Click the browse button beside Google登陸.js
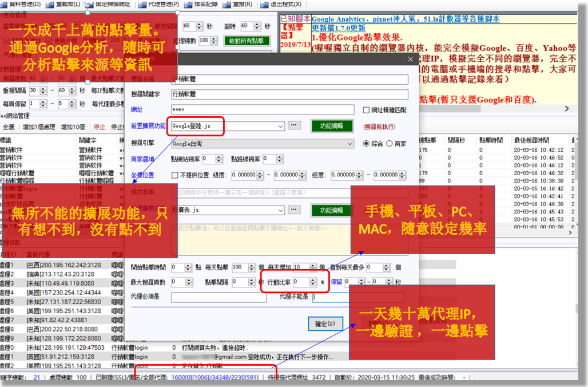Image resolution: width=588 pixels, height=387 pixels. point(294,125)
